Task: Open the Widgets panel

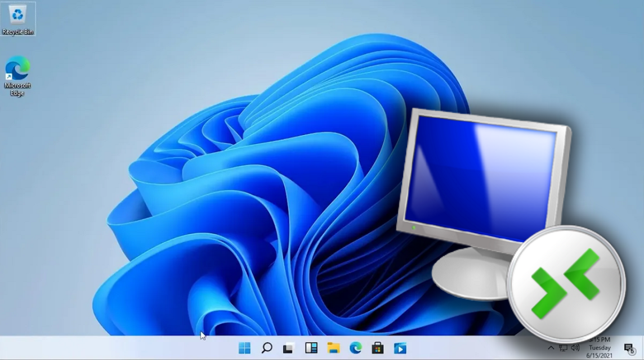Action: (311, 348)
